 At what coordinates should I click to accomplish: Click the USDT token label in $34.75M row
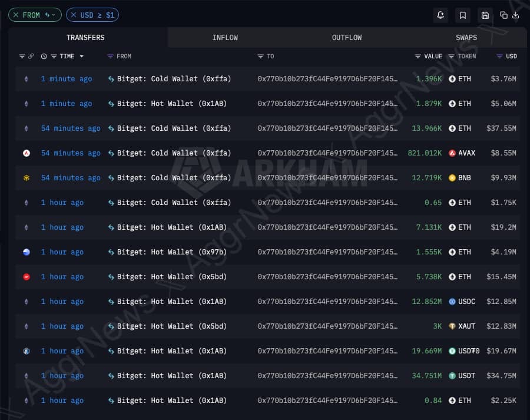467,376
